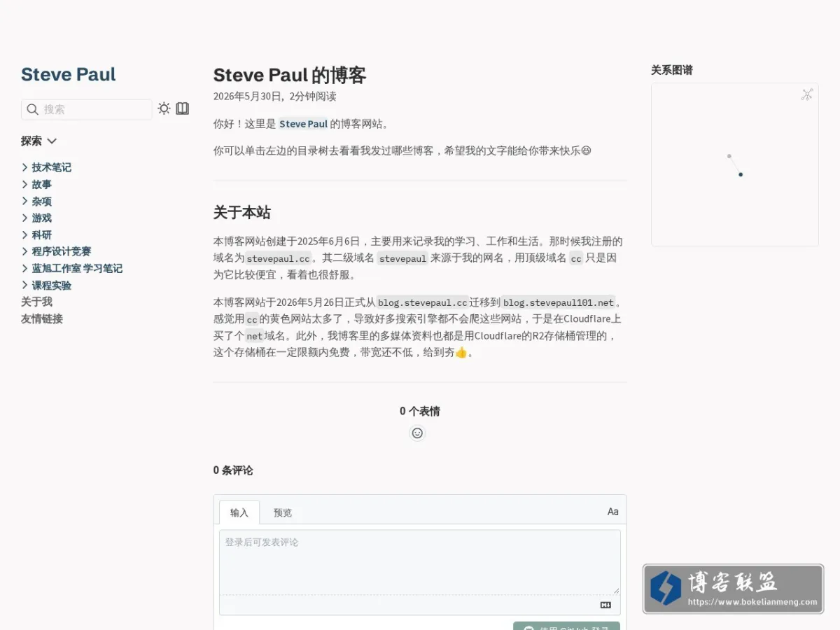Viewport: 840px width, 630px height.
Task: Click the search magnifier icon
Action: pos(32,109)
